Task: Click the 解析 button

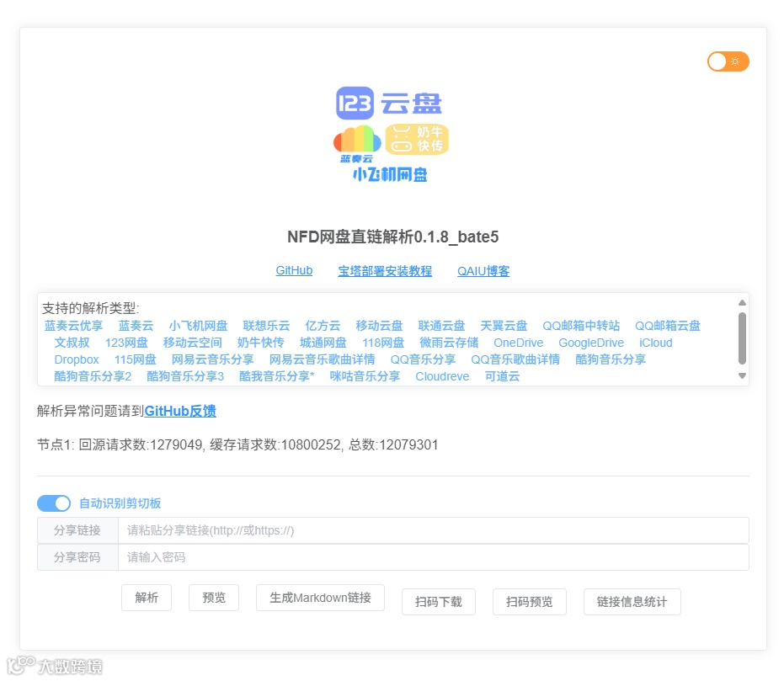Action: tap(147, 598)
